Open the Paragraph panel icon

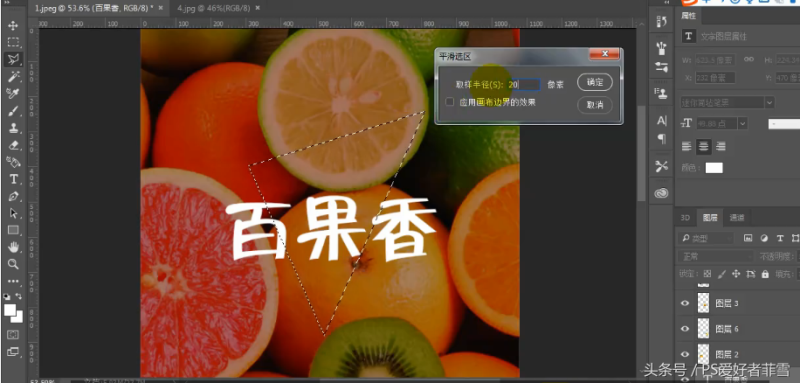point(662,138)
